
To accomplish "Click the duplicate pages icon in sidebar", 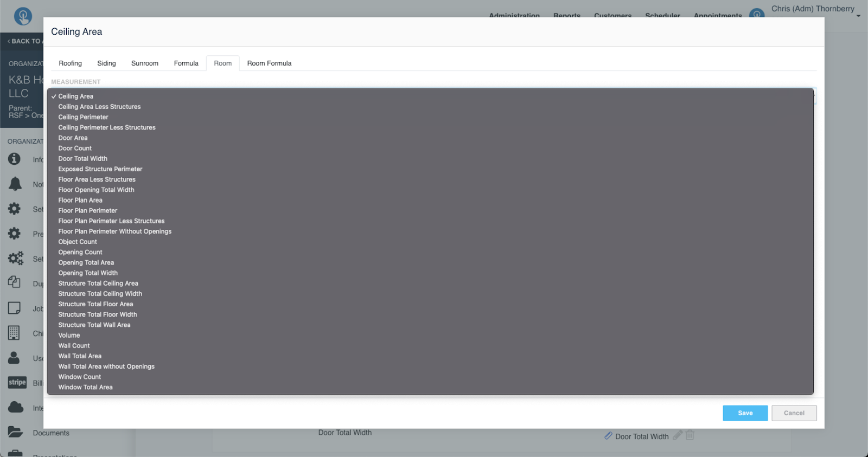I will tap(14, 282).
